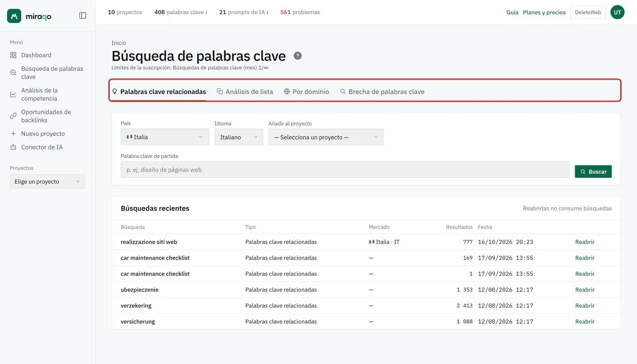The image size is (637, 364).
Task: Reopen car maintenance checklist with 169 results
Action: click(x=585, y=258)
